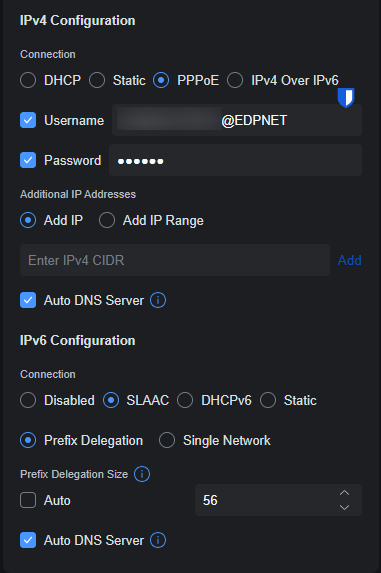Decrease the prefix delegation size with the down arrow

[x=344, y=507]
